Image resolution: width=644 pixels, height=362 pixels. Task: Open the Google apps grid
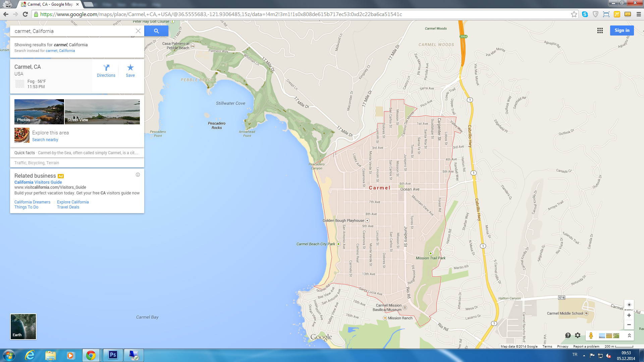(x=600, y=31)
